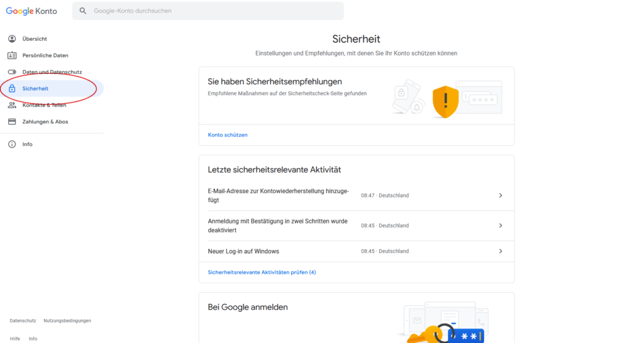Select Zahlungen & Abos in sidebar
The width and height of the screenshot is (644, 343).
tap(45, 121)
